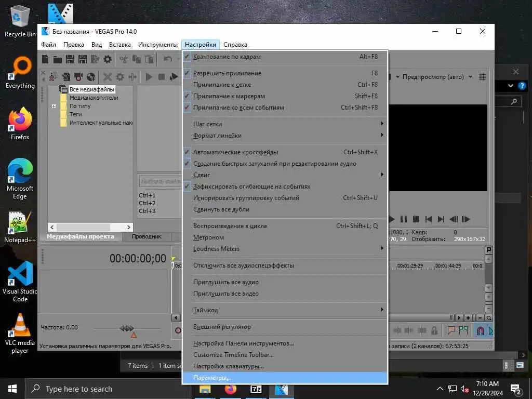Screen dimensions: 532x399
Task: Select the Параметры... menu entry
Action: pyautogui.click(x=285, y=378)
